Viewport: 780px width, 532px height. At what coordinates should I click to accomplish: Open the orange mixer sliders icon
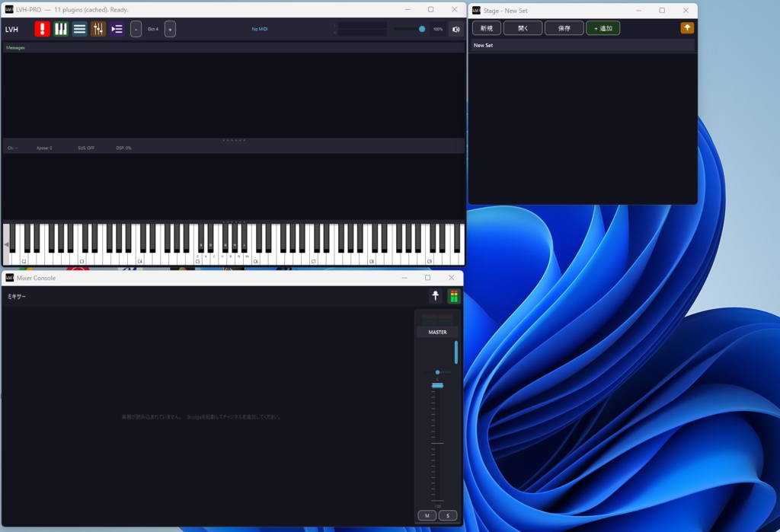pyautogui.click(x=98, y=29)
